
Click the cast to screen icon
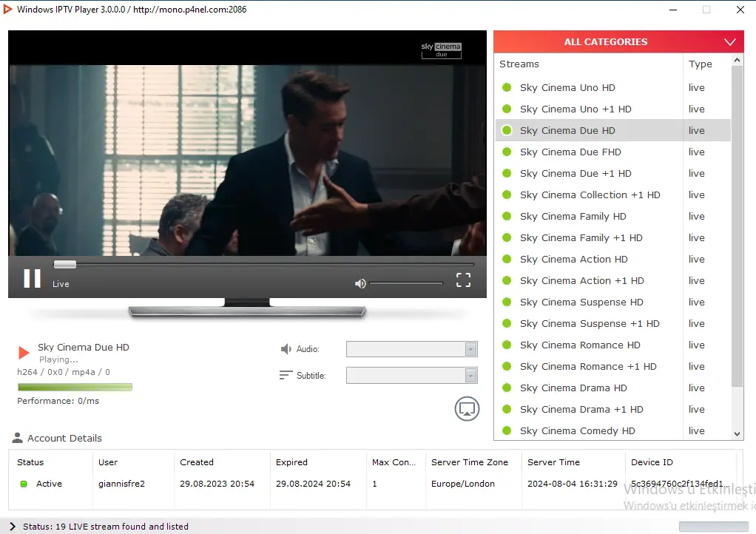tap(467, 409)
